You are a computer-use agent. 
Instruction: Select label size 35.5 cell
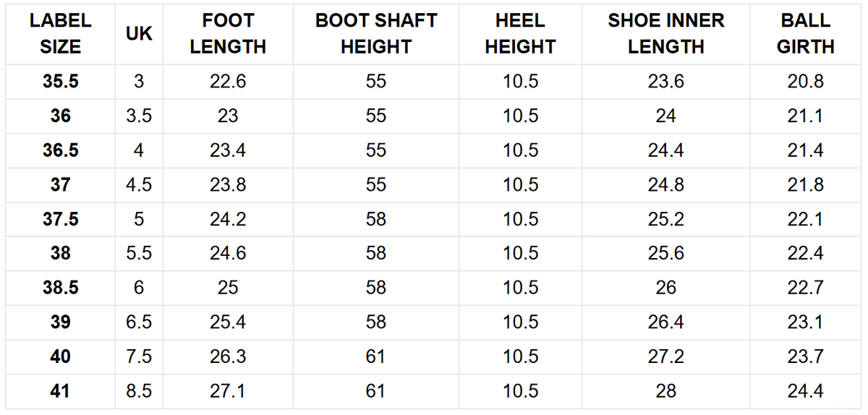[60, 82]
